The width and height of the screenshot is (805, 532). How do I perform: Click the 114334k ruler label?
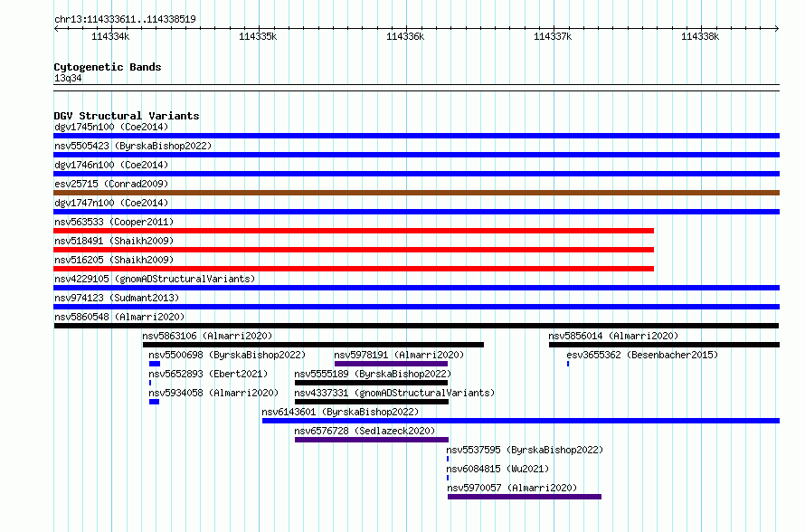tap(110, 36)
